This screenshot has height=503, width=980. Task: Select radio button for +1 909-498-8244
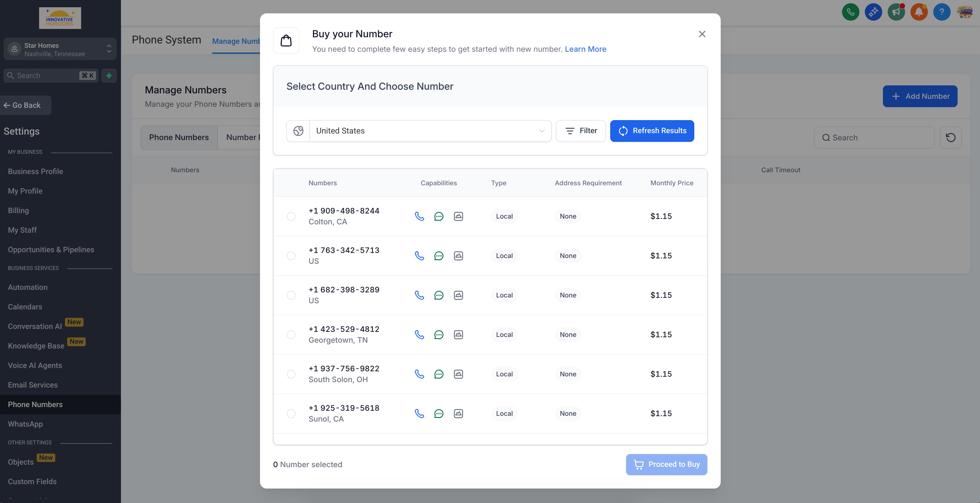click(x=291, y=216)
